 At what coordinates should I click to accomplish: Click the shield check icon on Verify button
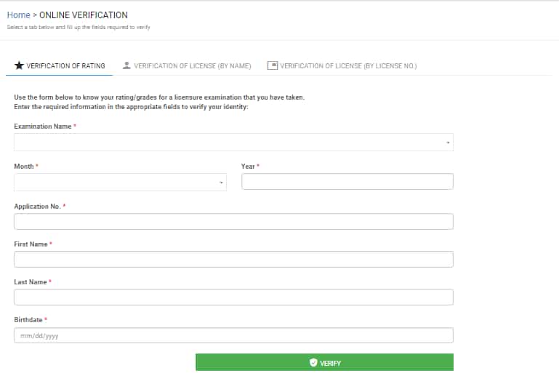(313, 362)
